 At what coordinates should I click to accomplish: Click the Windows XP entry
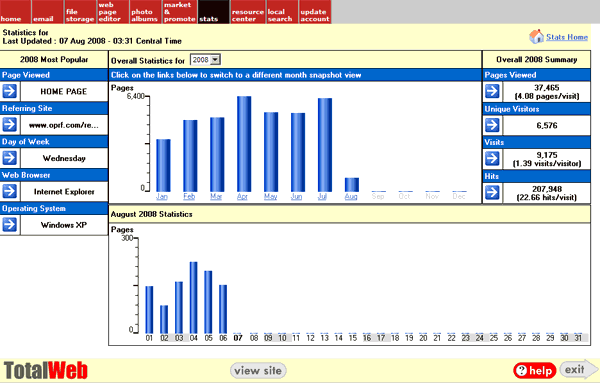click(64, 225)
